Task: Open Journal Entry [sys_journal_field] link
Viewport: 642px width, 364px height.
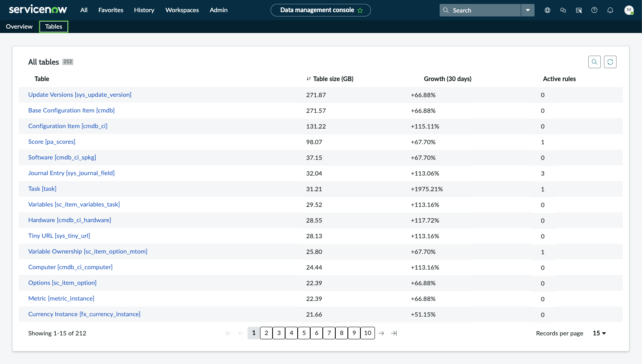Action: pyautogui.click(x=71, y=173)
